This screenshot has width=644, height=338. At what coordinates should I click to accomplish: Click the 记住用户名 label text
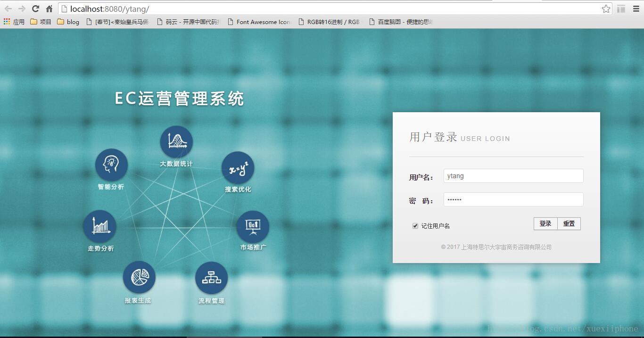(436, 226)
